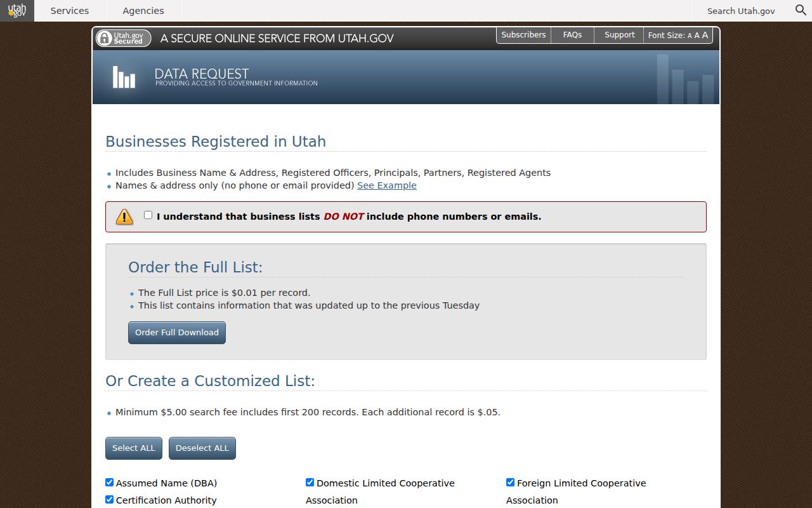Click the 'Or Create a Customized List:' heading

click(210, 381)
